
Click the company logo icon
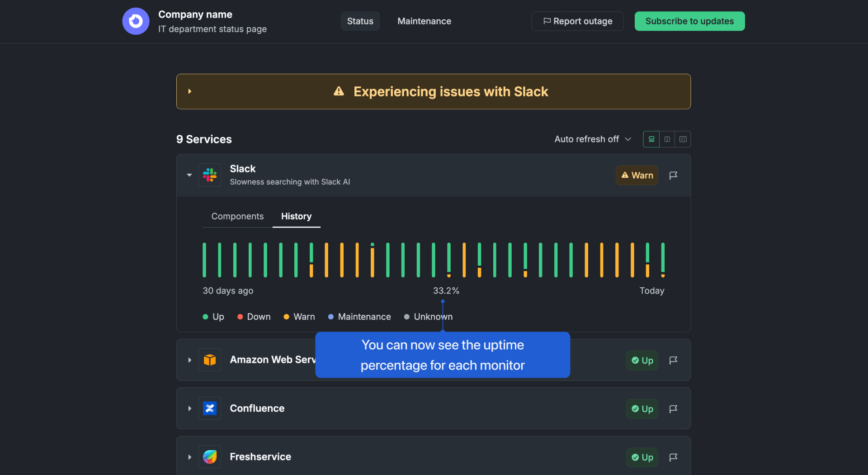click(136, 21)
